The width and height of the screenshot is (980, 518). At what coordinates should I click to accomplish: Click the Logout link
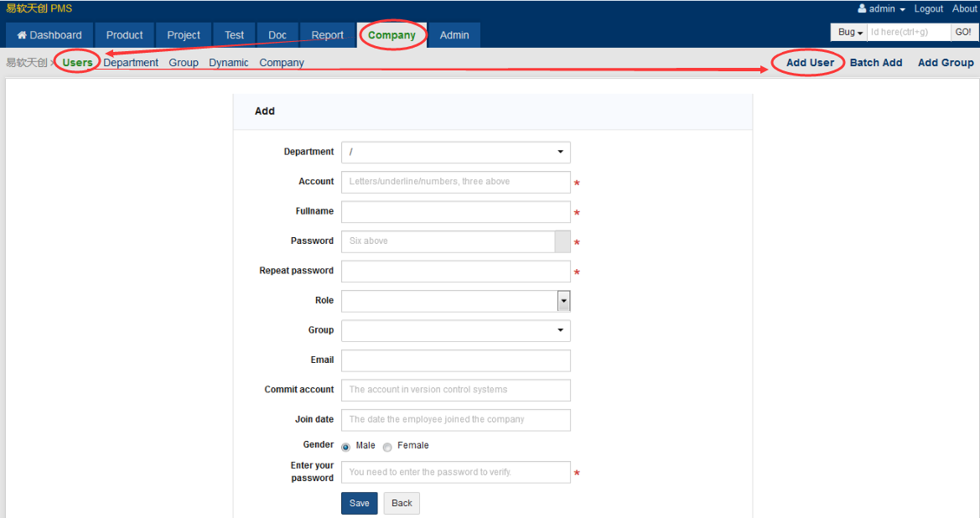(928, 8)
